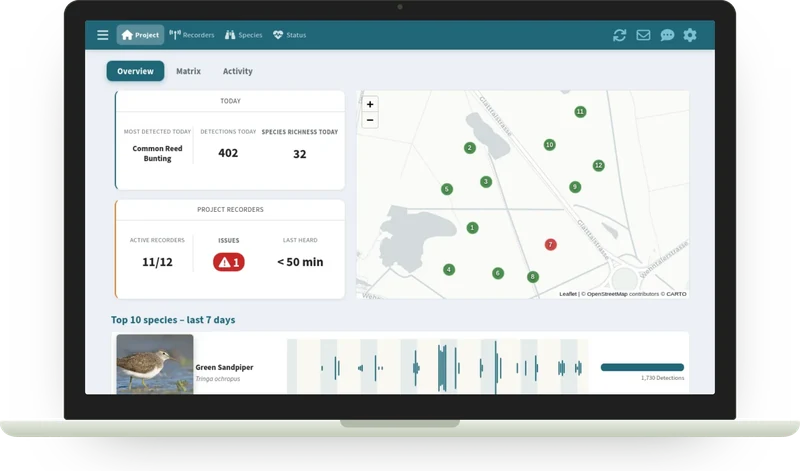Image resolution: width=800 pixels, height=471 pixels.
Task: Select recorder marker 6 on map
Action: 498,273
